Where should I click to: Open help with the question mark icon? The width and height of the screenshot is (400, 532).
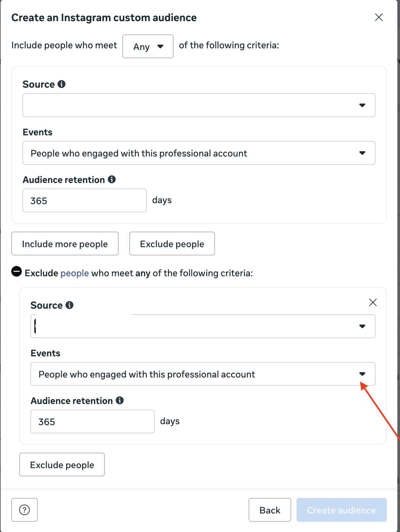(24, 510)
